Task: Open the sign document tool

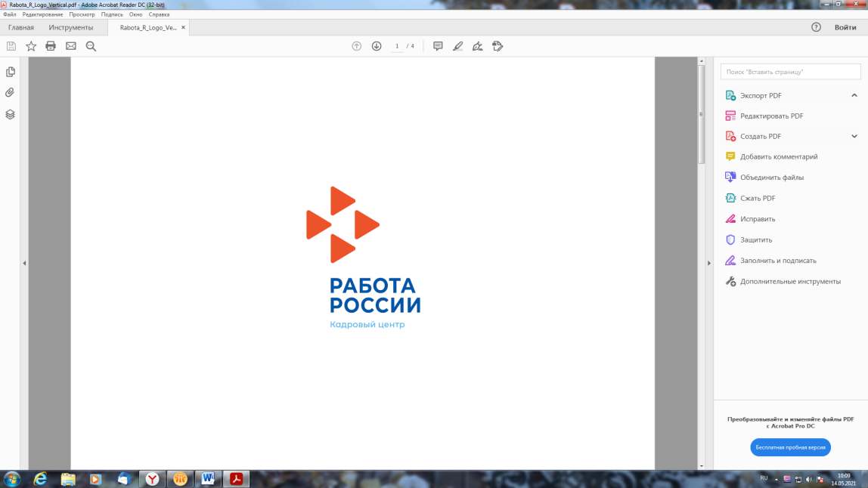Action: click(x=478, y=47)
